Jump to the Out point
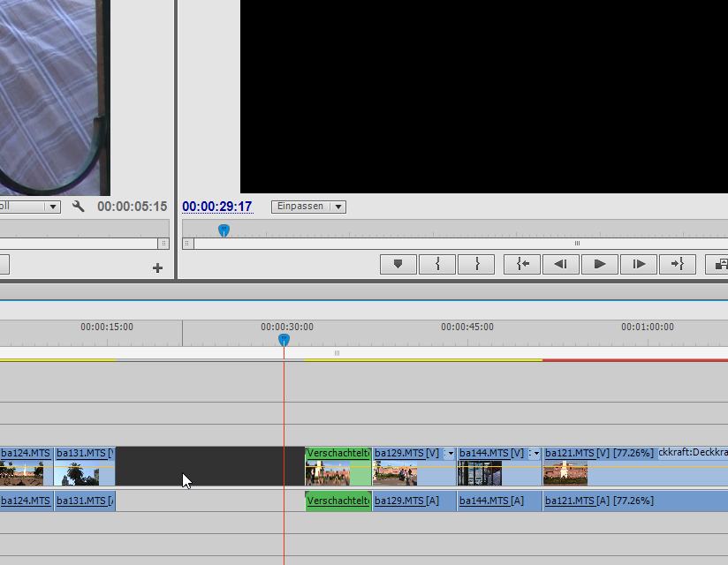 click(678, 264)
